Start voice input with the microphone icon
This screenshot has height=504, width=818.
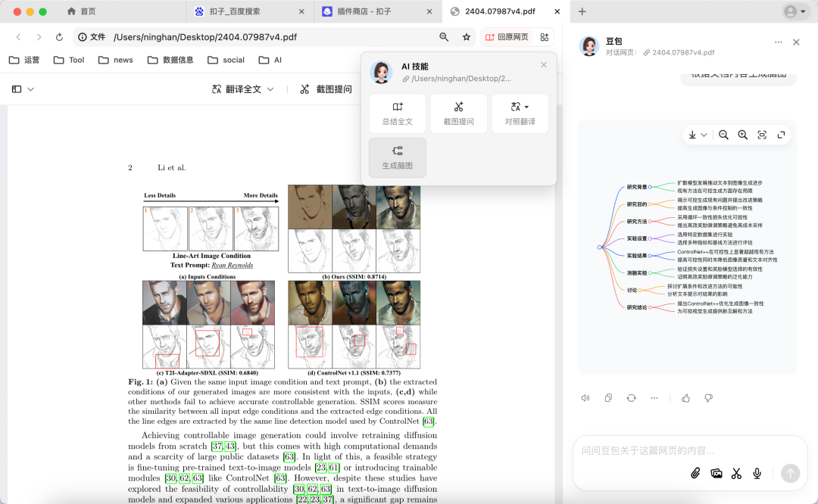pyautogui.click(x=756, y=473)
